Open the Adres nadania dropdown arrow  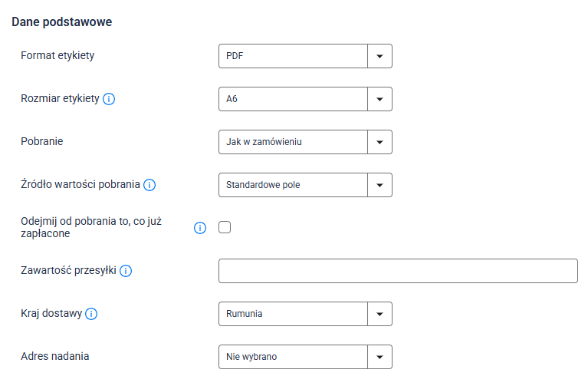pyautogui.click(x=379, y=357)
